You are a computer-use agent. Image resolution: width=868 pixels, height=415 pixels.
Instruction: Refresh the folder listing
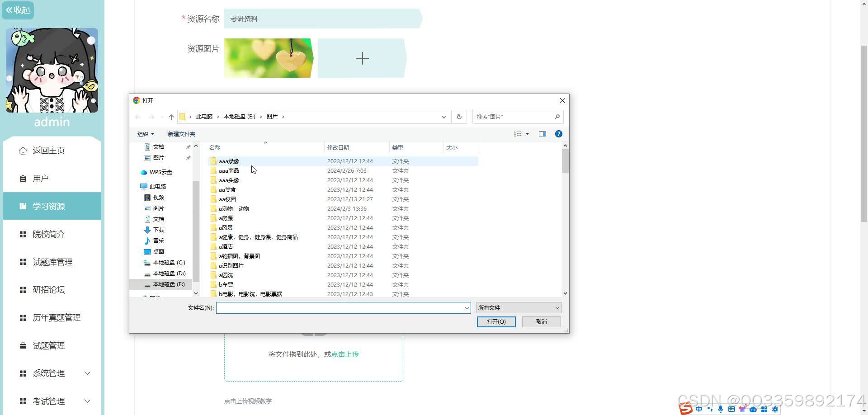tap(459, 117)
